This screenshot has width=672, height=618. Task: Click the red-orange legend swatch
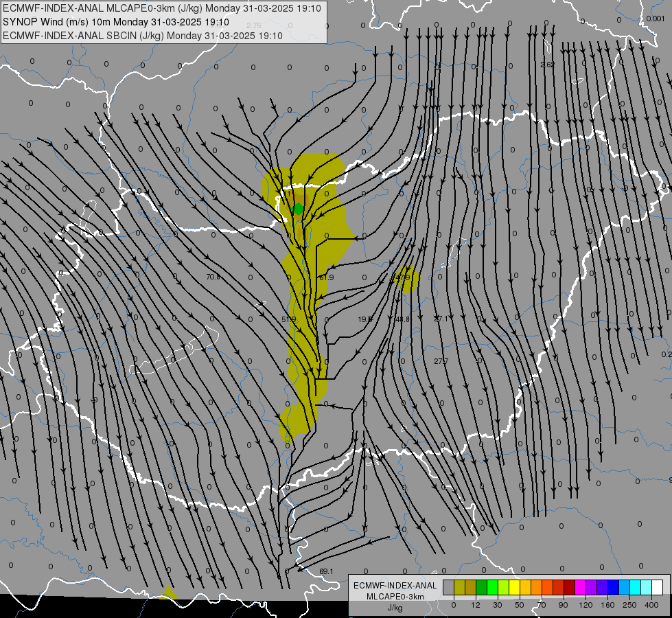548,587
